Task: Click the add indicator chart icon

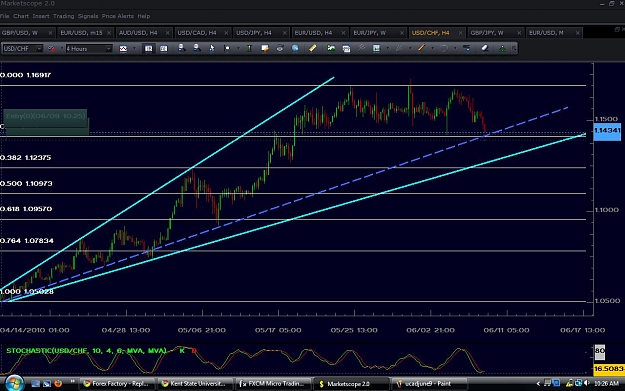Action: 331,48
